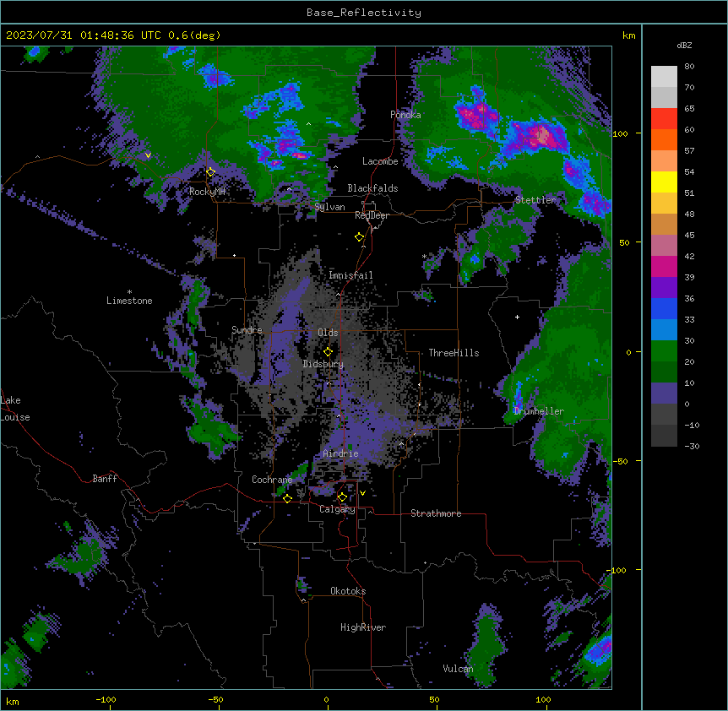
Task: Click the HighRiver city label
Action: pos(363,627)
